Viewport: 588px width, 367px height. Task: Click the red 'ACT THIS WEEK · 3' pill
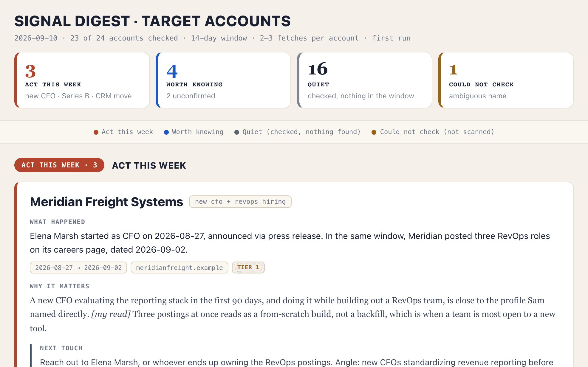(x=59, y=165)
